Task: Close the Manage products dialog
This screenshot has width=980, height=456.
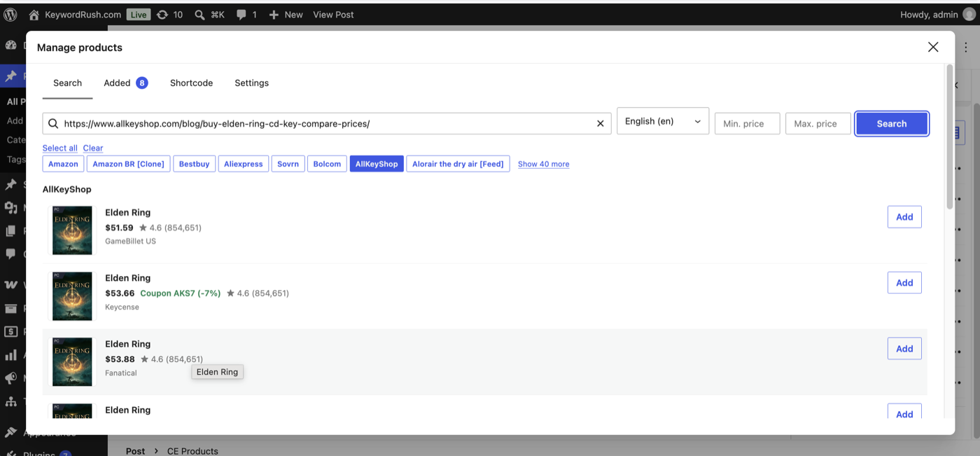Action: point(933,47)
